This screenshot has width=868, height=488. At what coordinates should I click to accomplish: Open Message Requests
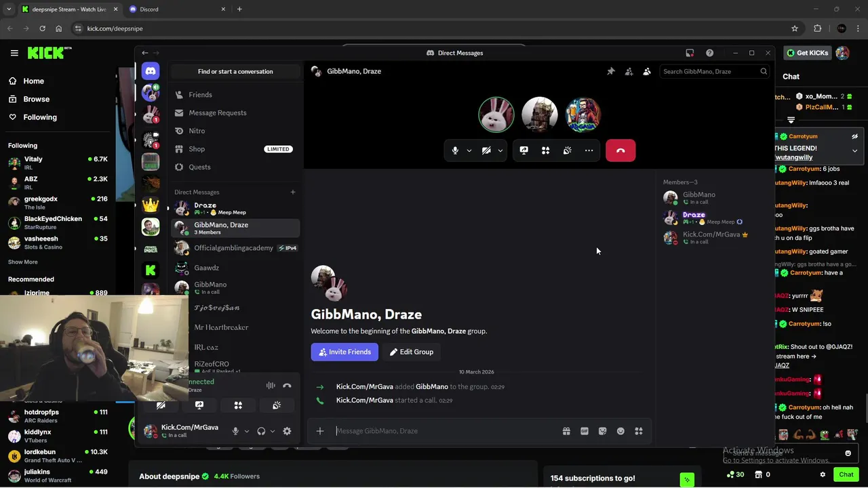click(235, 113)
